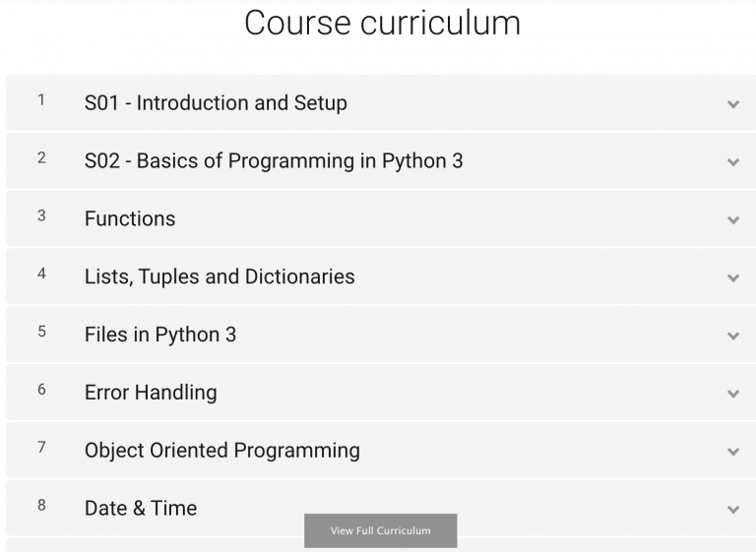The height and width of the screenshot is (552, 756).
Task: Click the Error Handling section title
Action: click(x=151, y=393)
